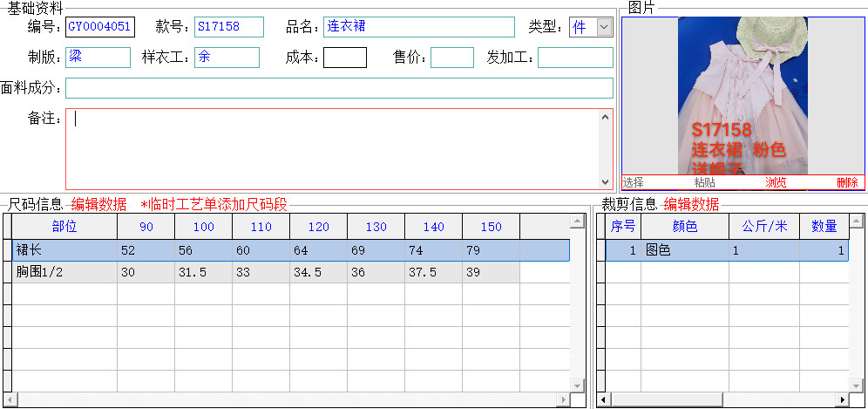
Task: Click 删除 under the picture
Action: [x=847, y=182]
